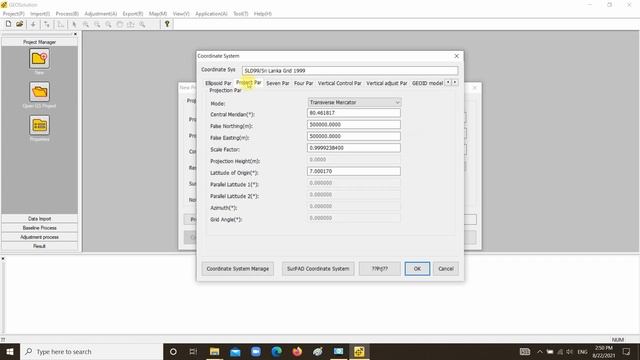The width and height of the screenshot is (640, 360).
Task: Open the Mode Transverse Mercator dropdown
Action: coord(354,102)
